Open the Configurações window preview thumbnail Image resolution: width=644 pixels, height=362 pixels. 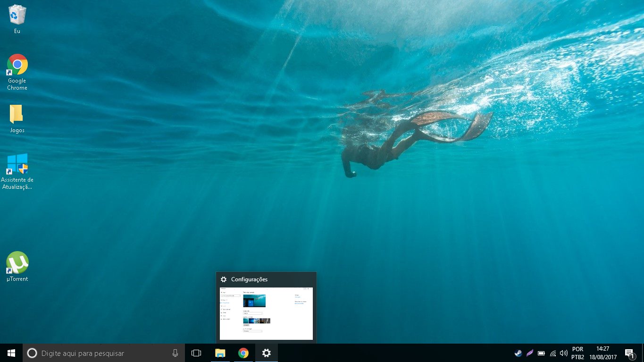point(266,313)
